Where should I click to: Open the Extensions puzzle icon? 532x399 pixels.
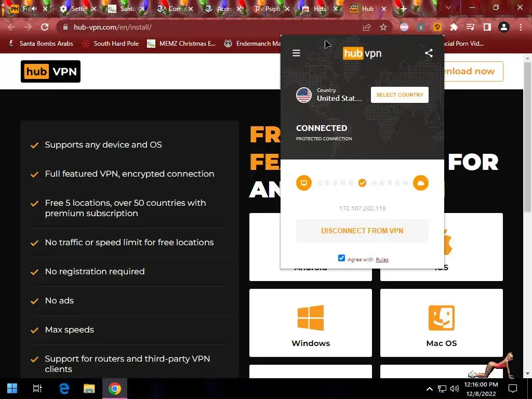coord(454,27)
